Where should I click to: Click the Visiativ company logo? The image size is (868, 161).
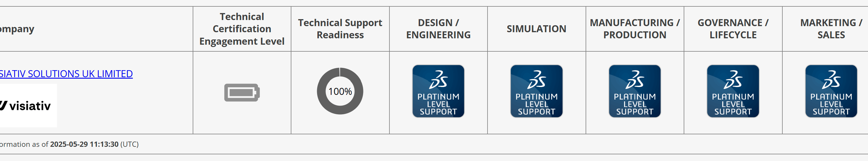27,106
